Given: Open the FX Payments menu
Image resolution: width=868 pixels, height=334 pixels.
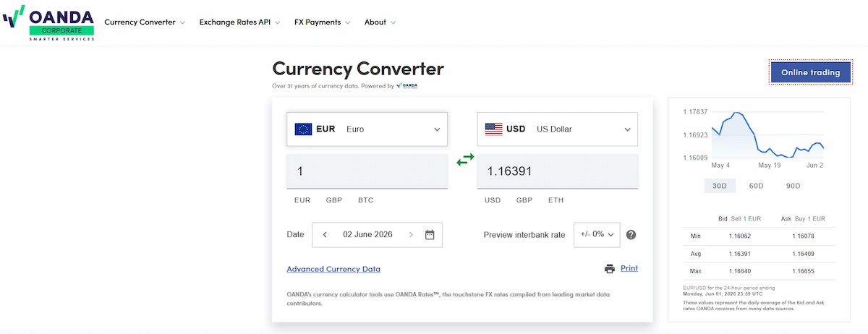Looking at the screenshot, I should (323, 22).
